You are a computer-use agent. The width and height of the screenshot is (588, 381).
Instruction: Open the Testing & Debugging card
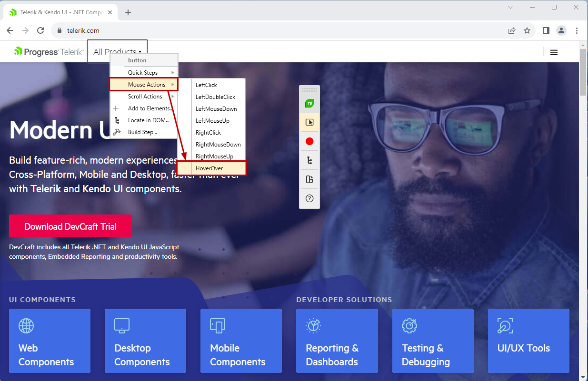[433, 341]
